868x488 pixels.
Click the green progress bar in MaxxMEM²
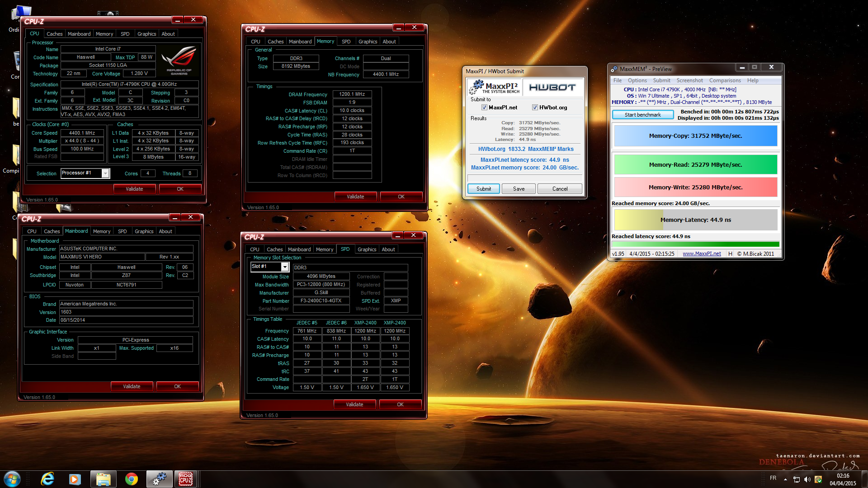695,244
